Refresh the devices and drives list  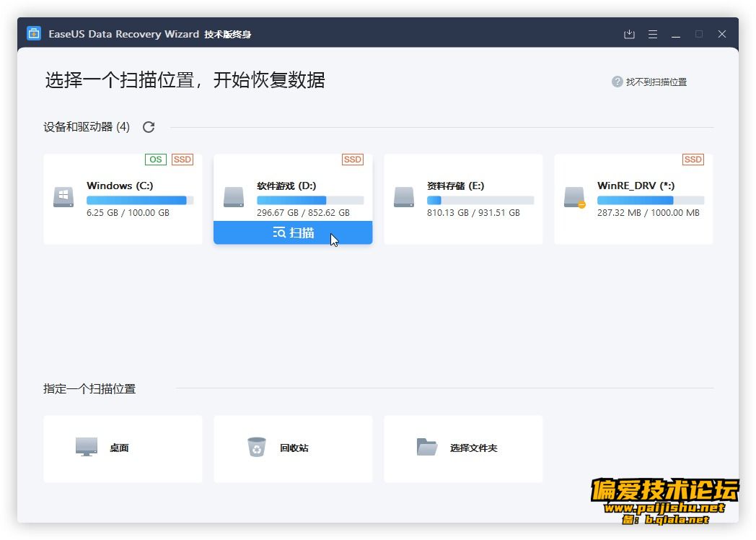click(x=149, y=127)
